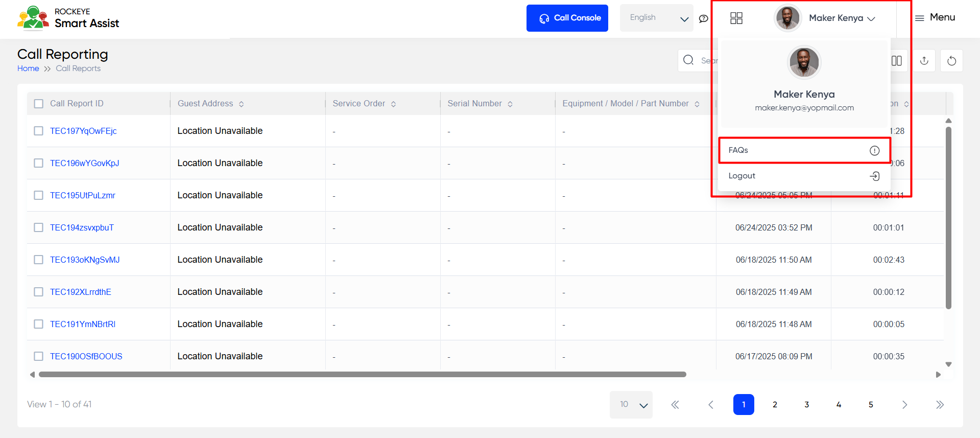Click the table scroll-left arrow
The width and height of the screenshot is (980, 438).
[x=32, y=375]
